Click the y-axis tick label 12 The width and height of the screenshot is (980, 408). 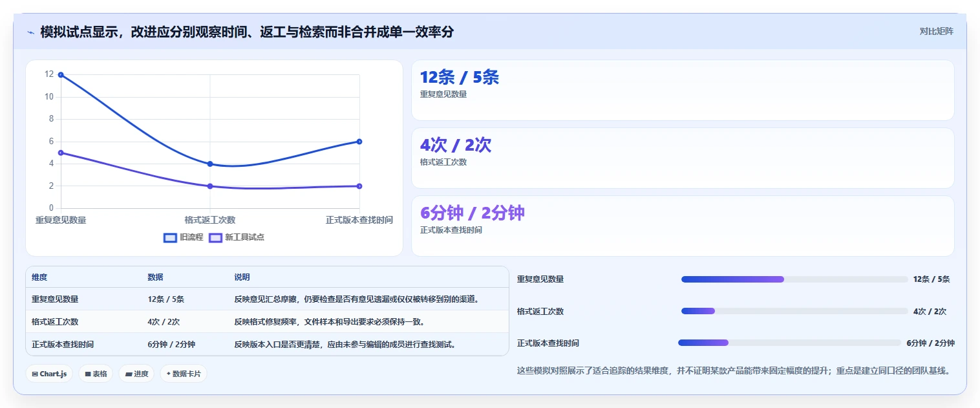[49, 74]
